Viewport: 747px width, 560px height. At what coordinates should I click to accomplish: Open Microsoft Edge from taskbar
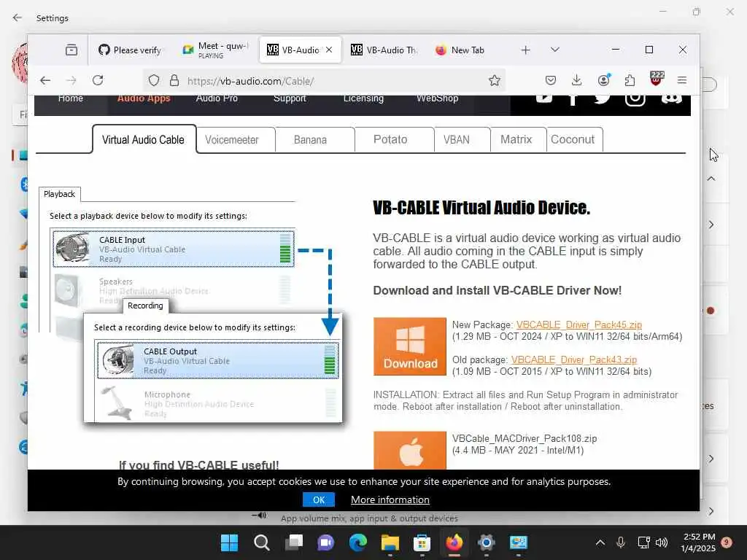[x=357, y=542]
